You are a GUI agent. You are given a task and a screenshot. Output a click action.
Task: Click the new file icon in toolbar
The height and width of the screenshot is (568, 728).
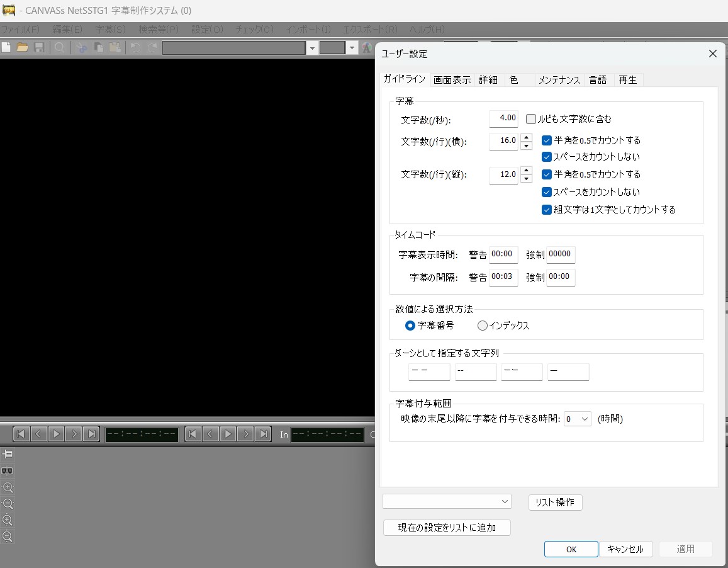click(6, 48)
